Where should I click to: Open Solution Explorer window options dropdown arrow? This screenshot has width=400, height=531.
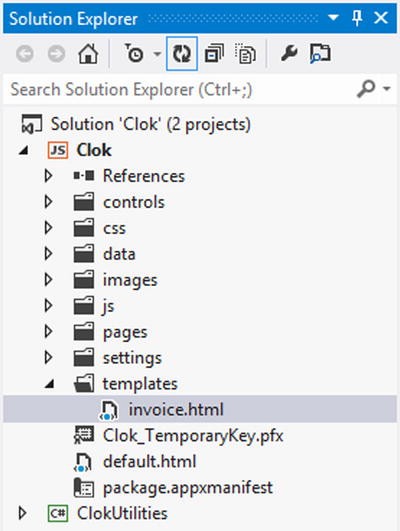pyautogui.click(x=333, y=18)
